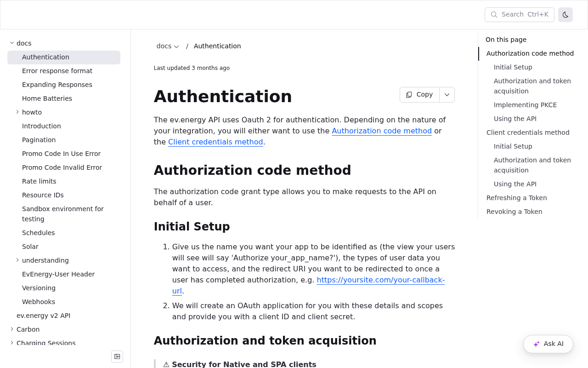
Task: Follow the Client credentials method link
Action: (x=215, y=142)
